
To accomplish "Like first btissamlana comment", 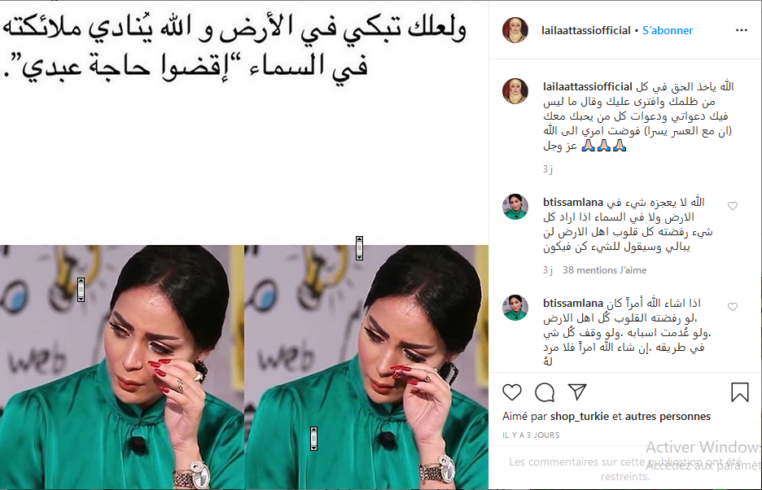I will tap(732, 206).
